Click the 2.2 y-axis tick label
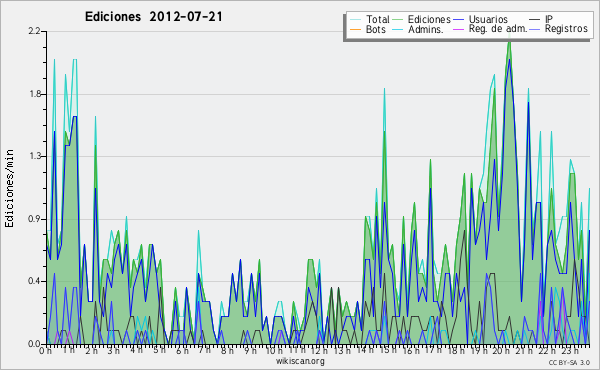The height and width of the screenshot is (370, 600). click(x=34, y=31)
